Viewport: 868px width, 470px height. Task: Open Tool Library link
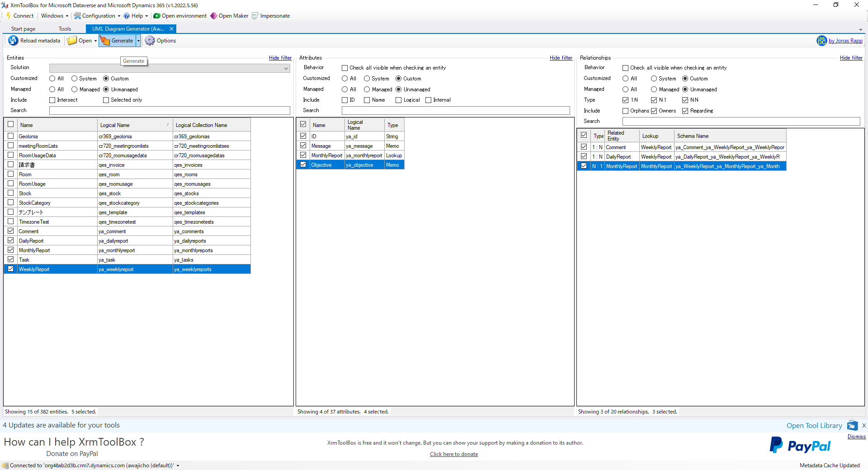[814, 426]
